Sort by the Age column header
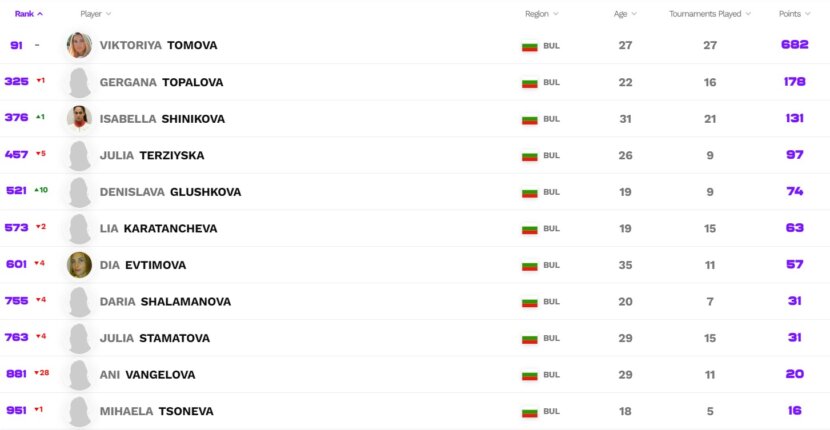 (x=625, y=14)
